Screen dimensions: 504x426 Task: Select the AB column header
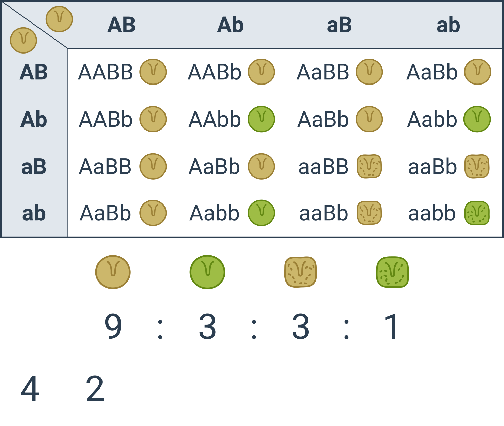(122, 25)
